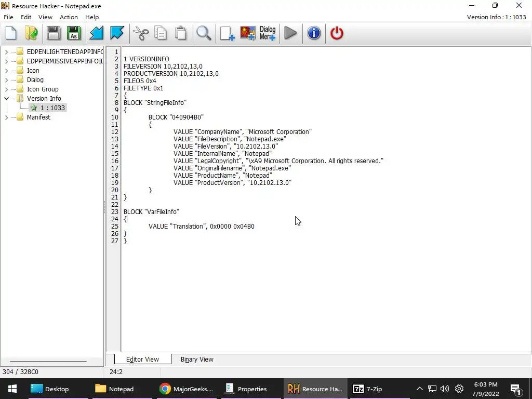Open the Help menu
The image size is (532, 399).
click(x=91, y=17)
